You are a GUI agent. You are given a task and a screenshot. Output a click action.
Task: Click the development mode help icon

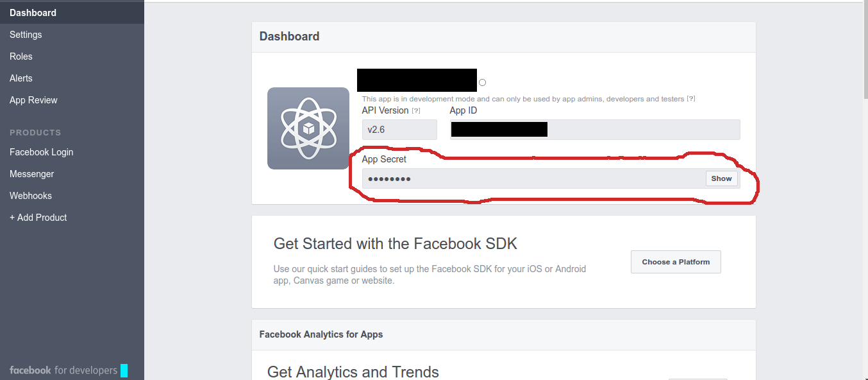pyautogui.click(x=690, y=98)
